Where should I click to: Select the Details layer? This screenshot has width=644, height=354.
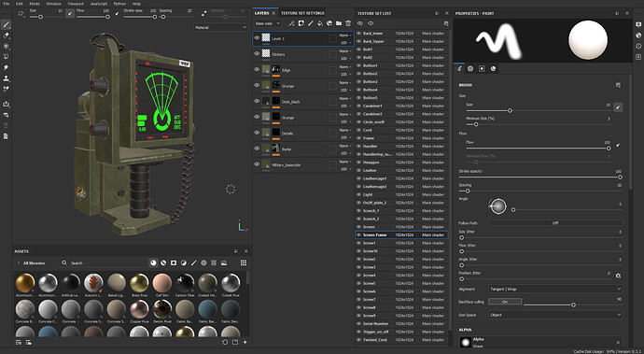click(302, 134)
